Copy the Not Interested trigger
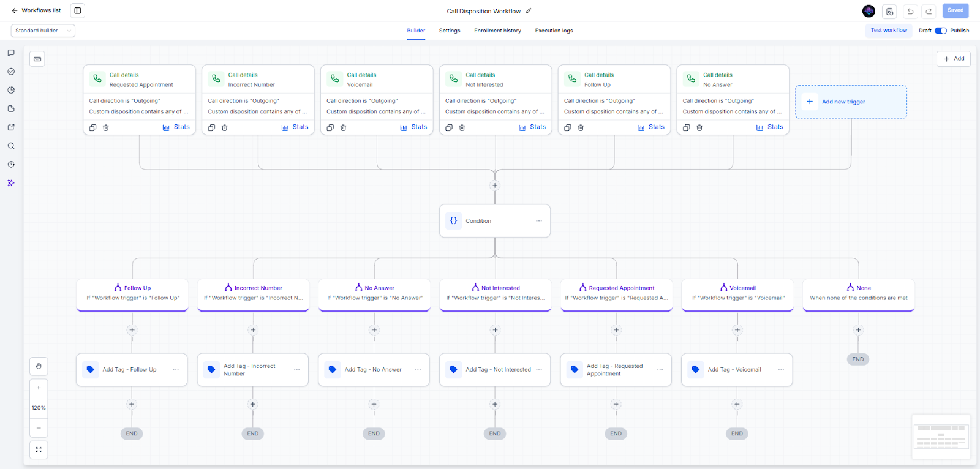The width and height of the screenshot is (980, 469). coord(449,127)
